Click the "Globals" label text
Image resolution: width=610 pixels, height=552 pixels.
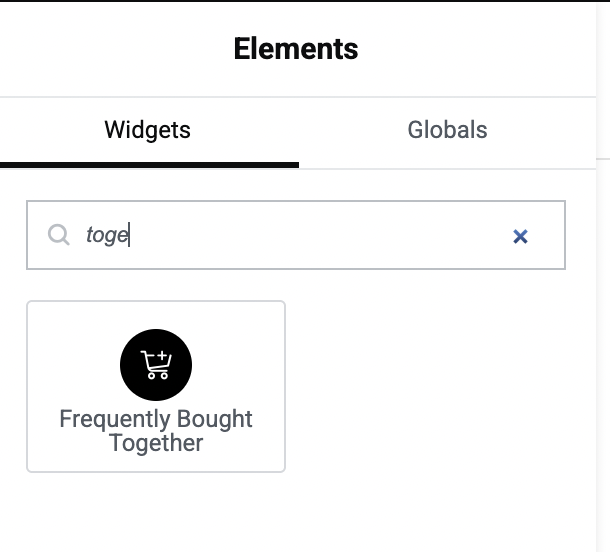click(x=447, y=130)
